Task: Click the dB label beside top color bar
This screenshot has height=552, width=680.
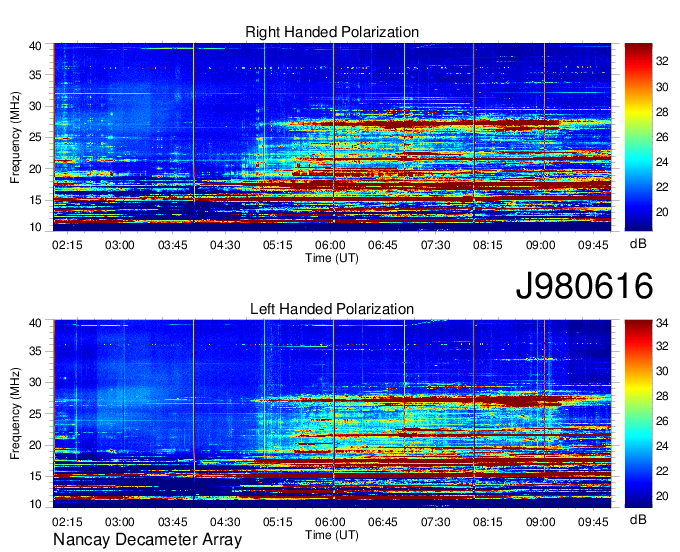Action: click(x=638, y=244)
